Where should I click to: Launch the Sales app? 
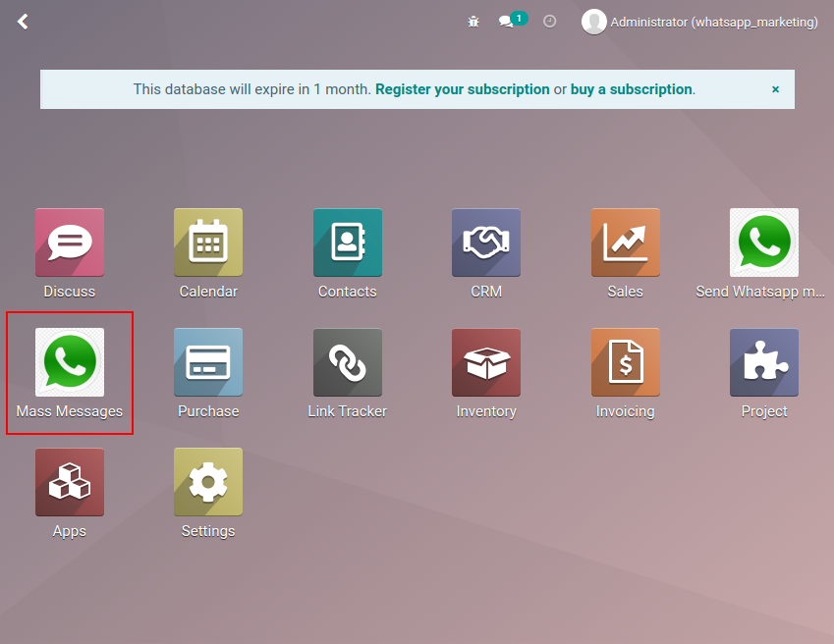pos(626,242)
